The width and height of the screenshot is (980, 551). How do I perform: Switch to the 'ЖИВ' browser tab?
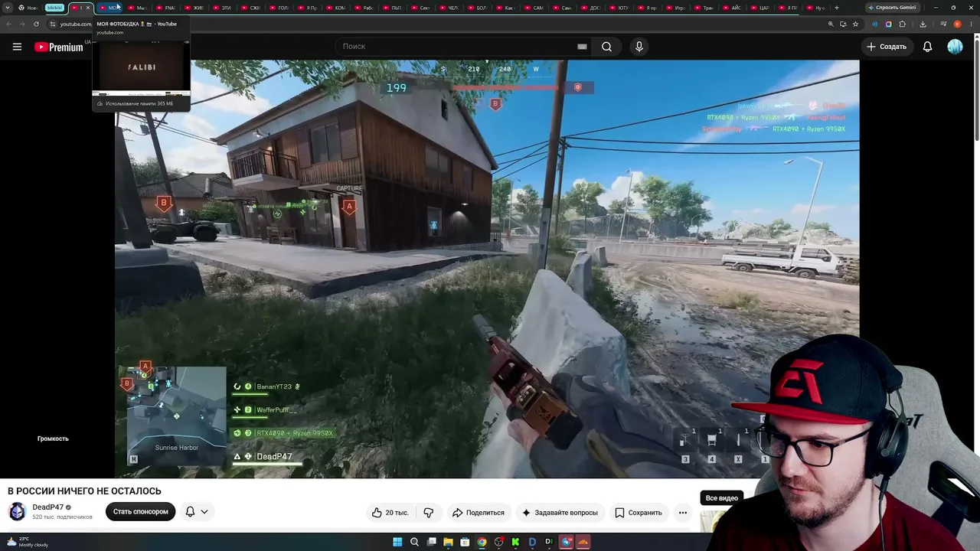tap(194, 8)
